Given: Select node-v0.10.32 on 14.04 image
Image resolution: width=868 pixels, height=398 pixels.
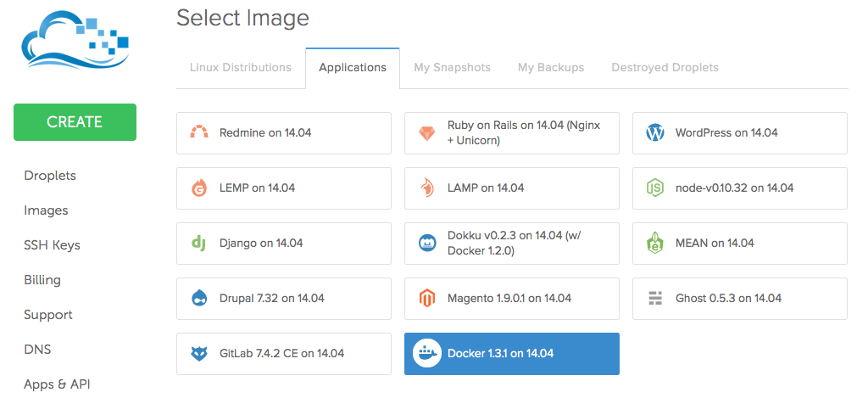Looking at the screenshot, I should click(740, 188).
